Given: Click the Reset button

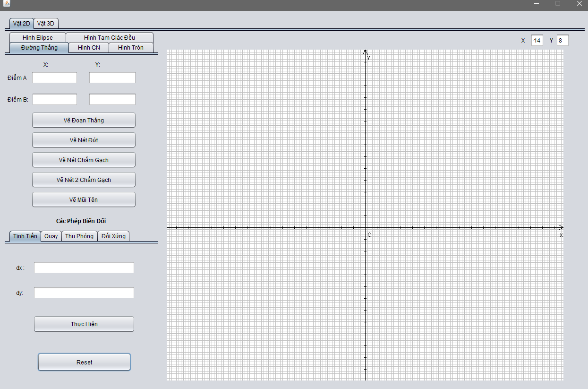Looking at the screenshot, I should point(84,362).
